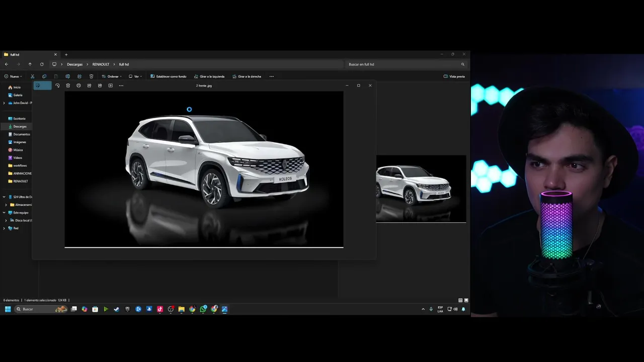The height and width of the screenshot is (362, 644).
Task: Open the Ordenar sort dropdown
Action: pos(112,76)
